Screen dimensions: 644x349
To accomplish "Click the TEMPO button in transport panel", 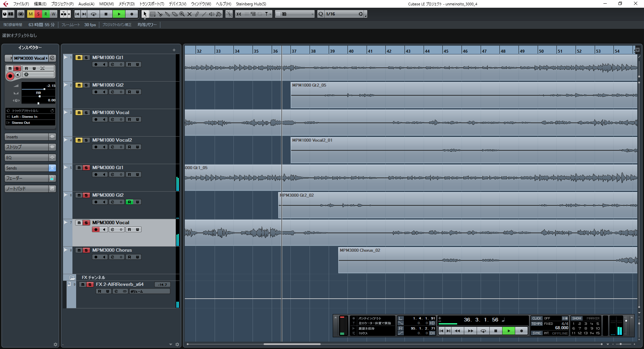I will coord(537,324).
